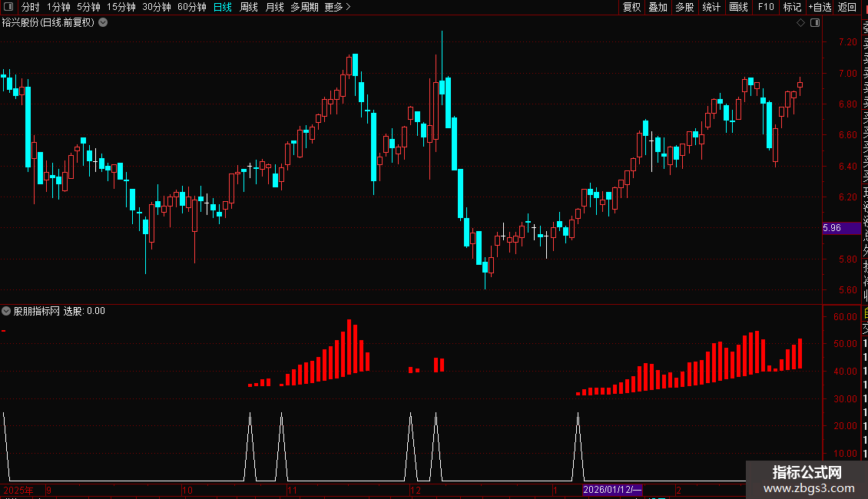Click the 叠加 overlay button
The height and width of the screenshot is (499, 868).
(x=658, y=7)
